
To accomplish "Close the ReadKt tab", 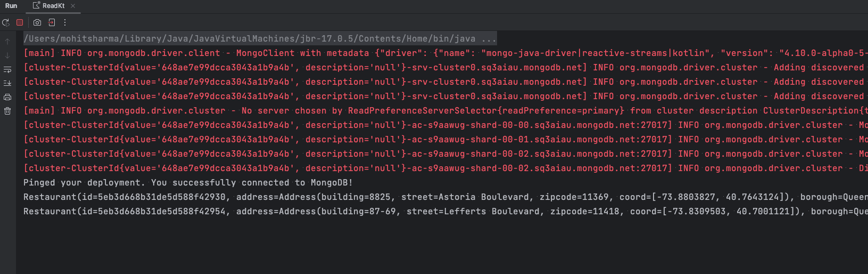I will [x=73, y=6].
